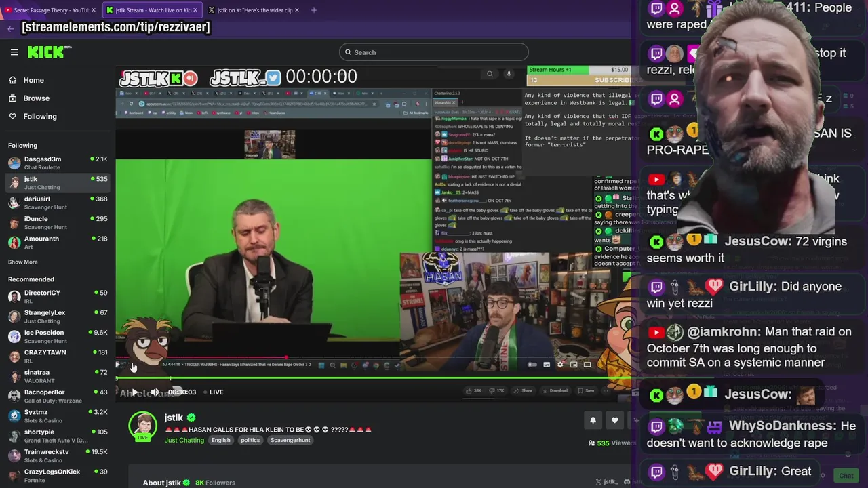Select jstlk channel in sidebar

(x=58, y=182)
